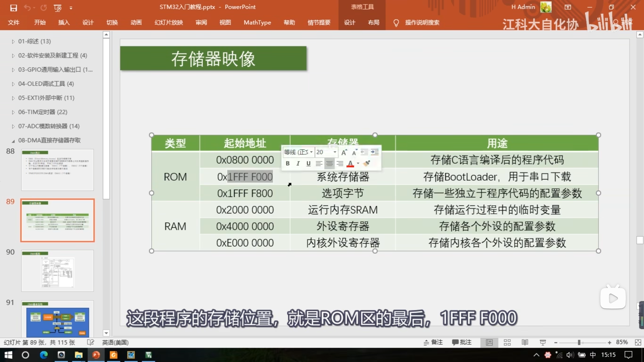Viewport: 644px width, 362px height.
Task: Align selected text to the left
Action: (319, 164)
